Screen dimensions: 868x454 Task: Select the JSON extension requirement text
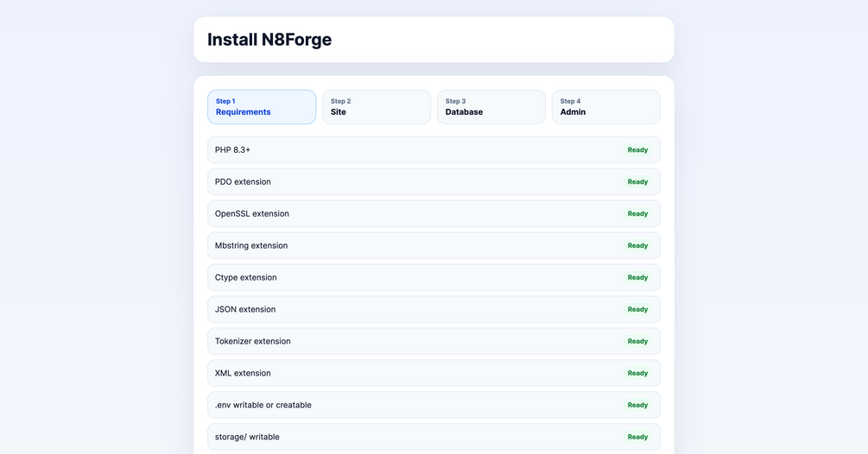pyautogui.click(x=245, y=309)
